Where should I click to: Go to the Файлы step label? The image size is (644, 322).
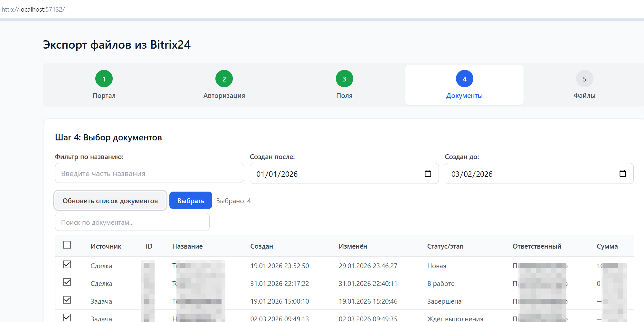(x=584, y=96)
